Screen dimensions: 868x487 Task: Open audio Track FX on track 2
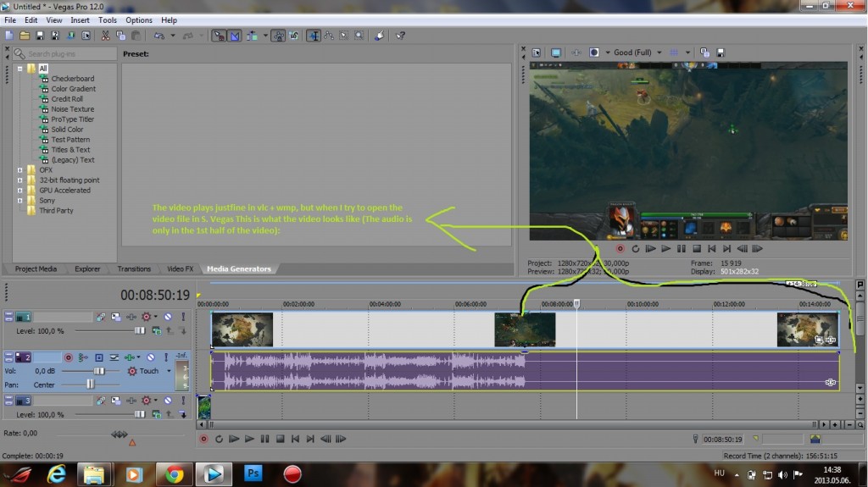(130, 357)
